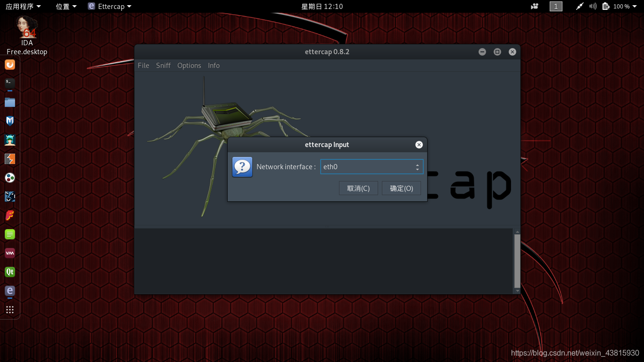Click the 确定(O) confirm button
The width and height of the screenshot is (644, 362).
pos(401,188)
